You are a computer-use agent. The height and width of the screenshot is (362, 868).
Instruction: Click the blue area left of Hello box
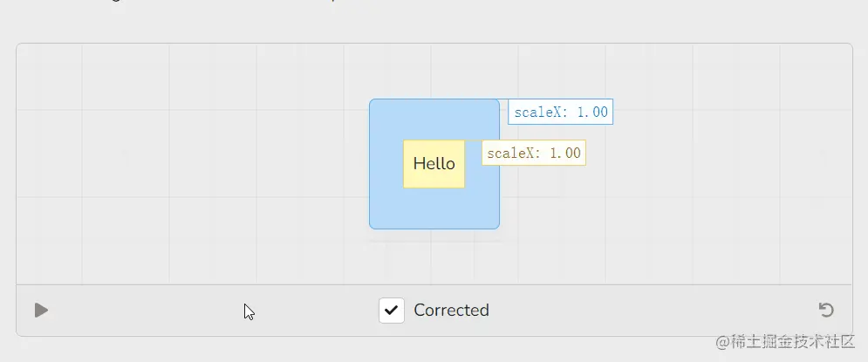click(386, 164)
